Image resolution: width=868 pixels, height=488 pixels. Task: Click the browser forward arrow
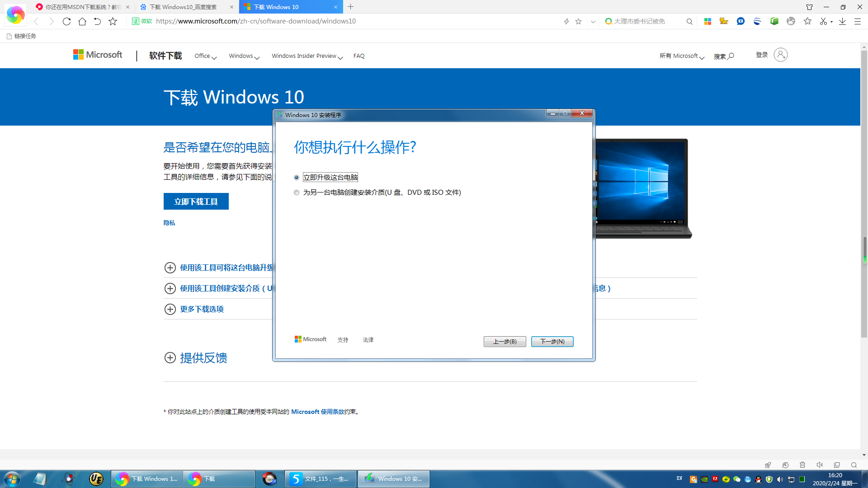(51, 21)
